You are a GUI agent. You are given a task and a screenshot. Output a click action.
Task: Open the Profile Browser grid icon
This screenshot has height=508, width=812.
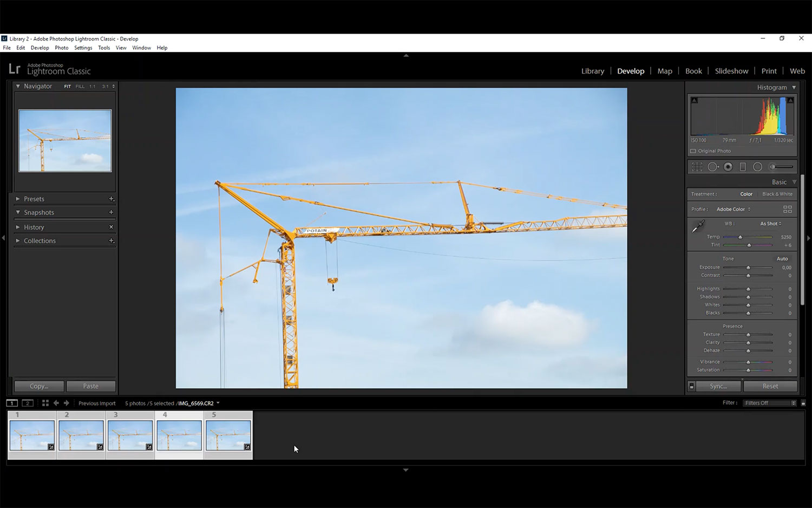click(787, 209)
